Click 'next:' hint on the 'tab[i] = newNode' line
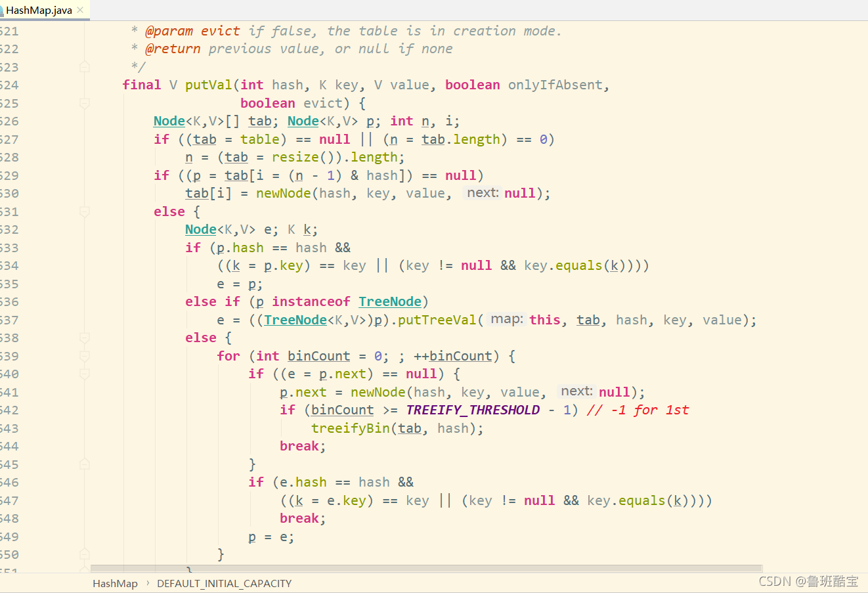This screenshot has height=593, width=868. pos(483,193)
